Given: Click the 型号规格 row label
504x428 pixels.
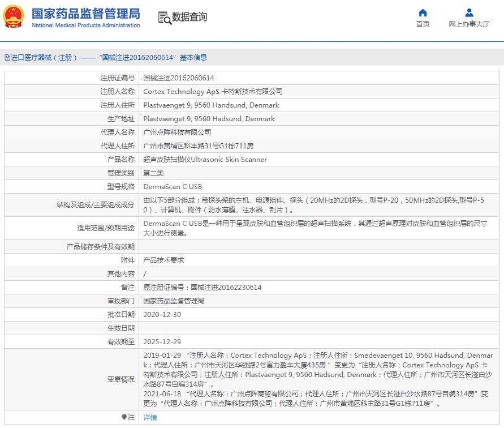Looking at the screenshot, I should click(121, 187).
